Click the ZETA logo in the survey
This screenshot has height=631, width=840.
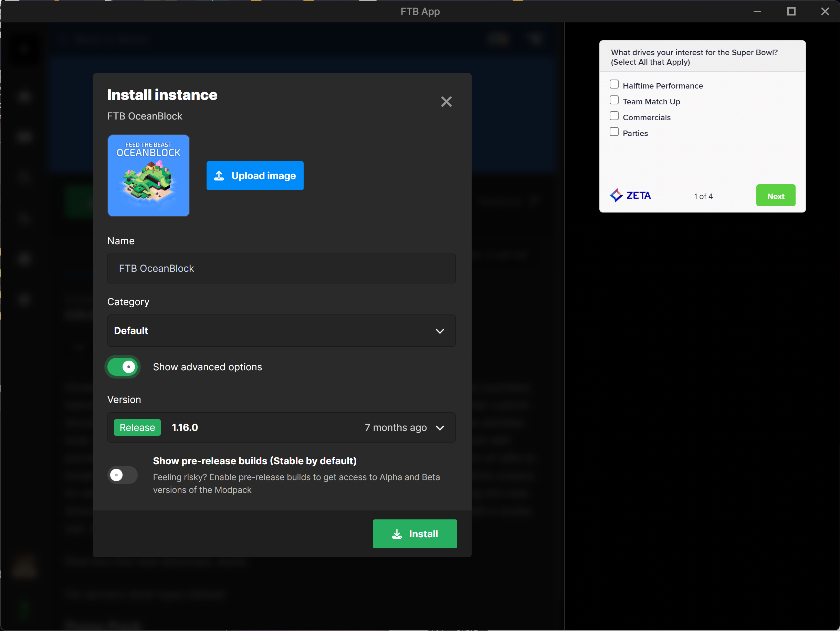(630, 196)
